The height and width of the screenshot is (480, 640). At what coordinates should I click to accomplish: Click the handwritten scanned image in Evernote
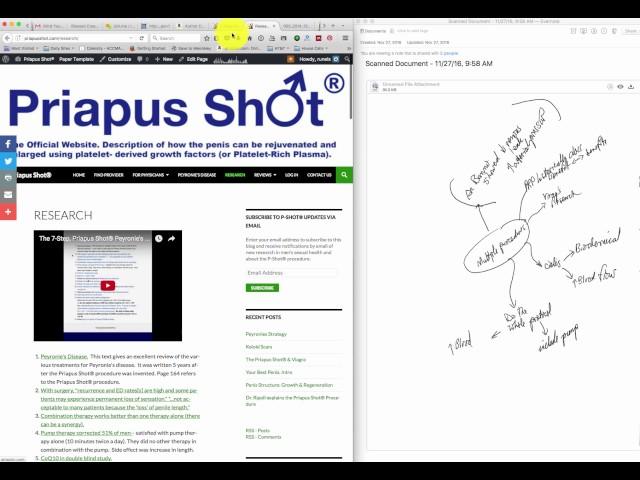coord(535,227)
